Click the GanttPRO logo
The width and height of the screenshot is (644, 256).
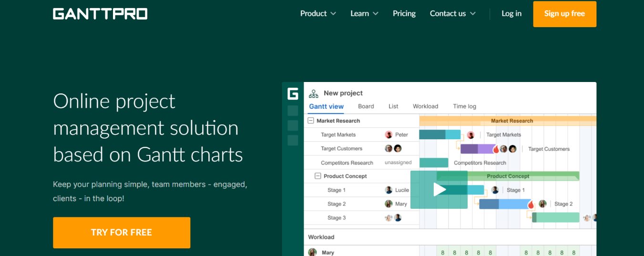100,14
